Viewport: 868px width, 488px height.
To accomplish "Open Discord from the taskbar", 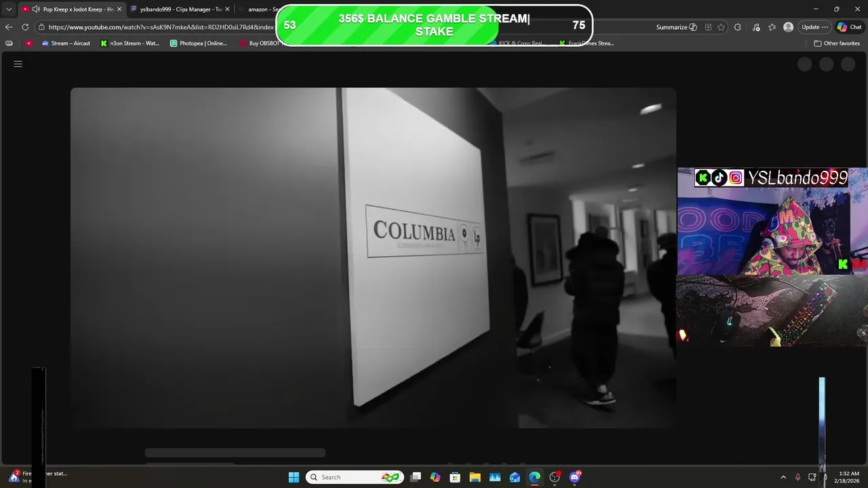I will tap(575, 477).
